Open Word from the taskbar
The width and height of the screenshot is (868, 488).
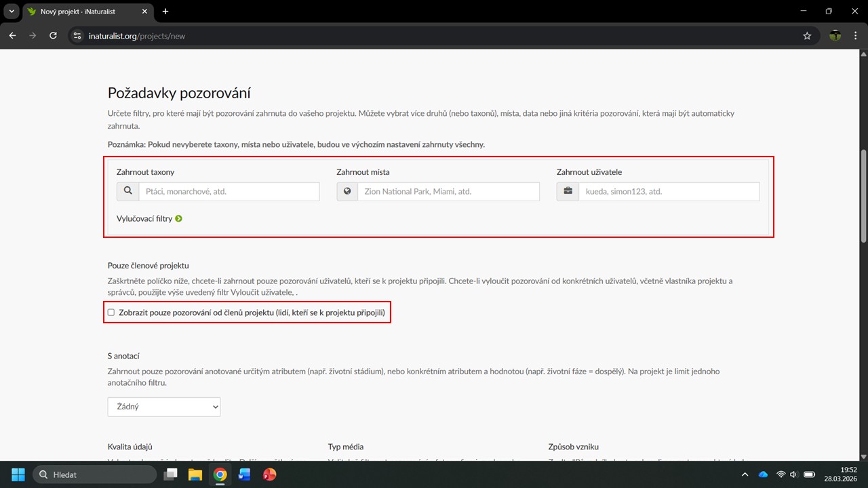pos(244,474)
